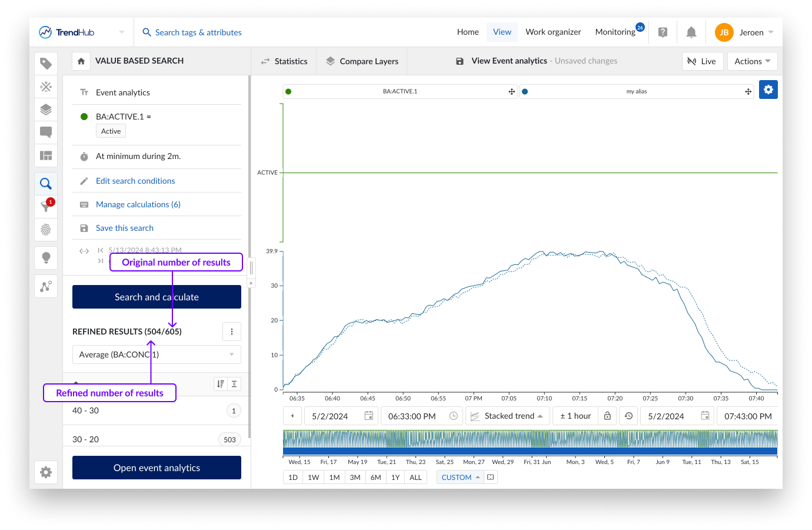Viewport: 812px width, 530px height.
Task: Open the blue chart settings gear
Action: pos(768,90)
